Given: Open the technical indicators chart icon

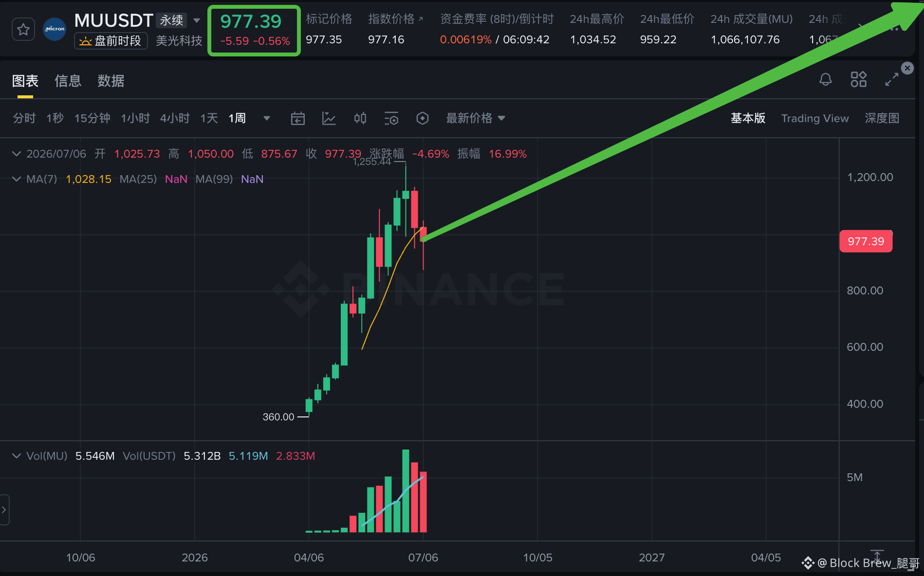Looking at the screenshot, I should coord(329,118).
